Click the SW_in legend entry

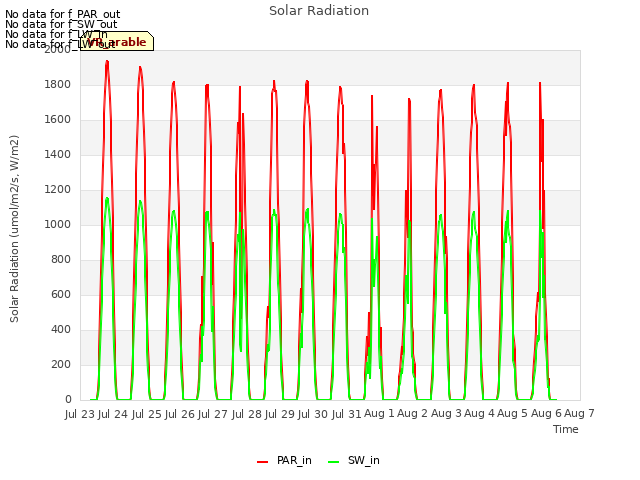353,460
